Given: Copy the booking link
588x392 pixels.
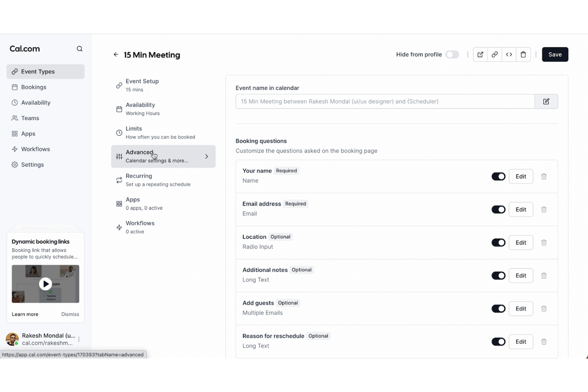Looking at the screenshot, I should coord(494,54).
